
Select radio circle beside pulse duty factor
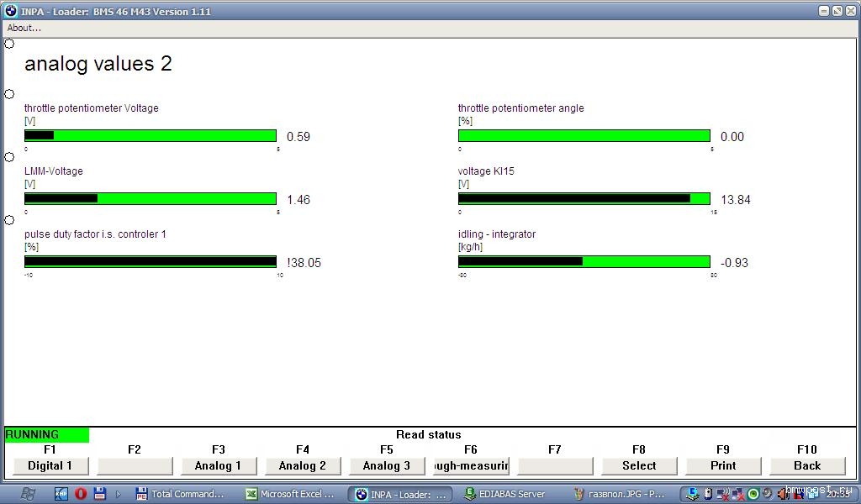point(9,220)
